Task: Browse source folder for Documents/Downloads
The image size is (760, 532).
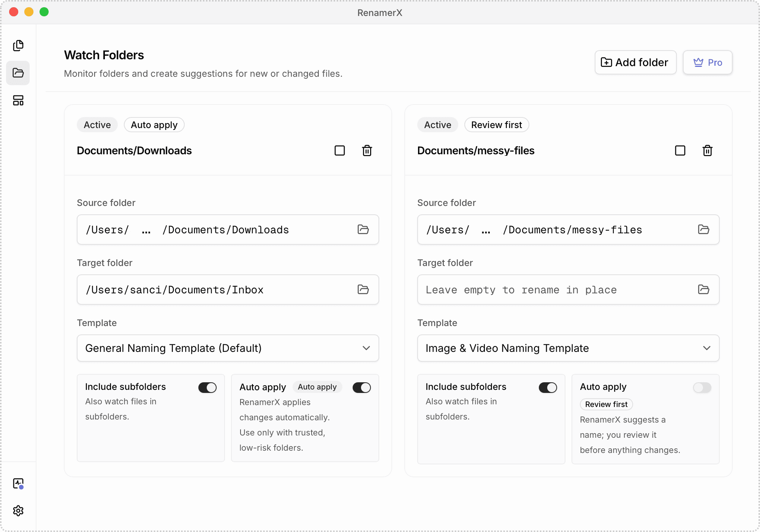Action: (363, 230)
